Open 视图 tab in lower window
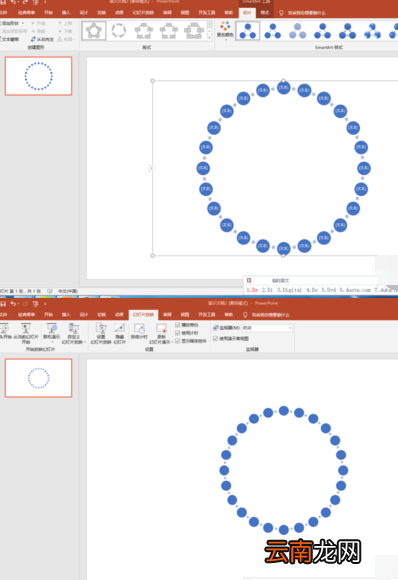This screenshot has width=398, height=580. (185, 314)
